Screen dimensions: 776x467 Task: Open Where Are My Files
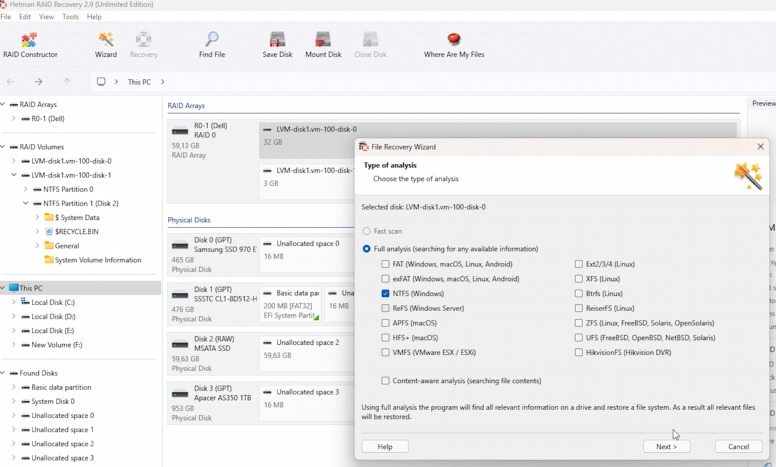[x=454, y=45]
